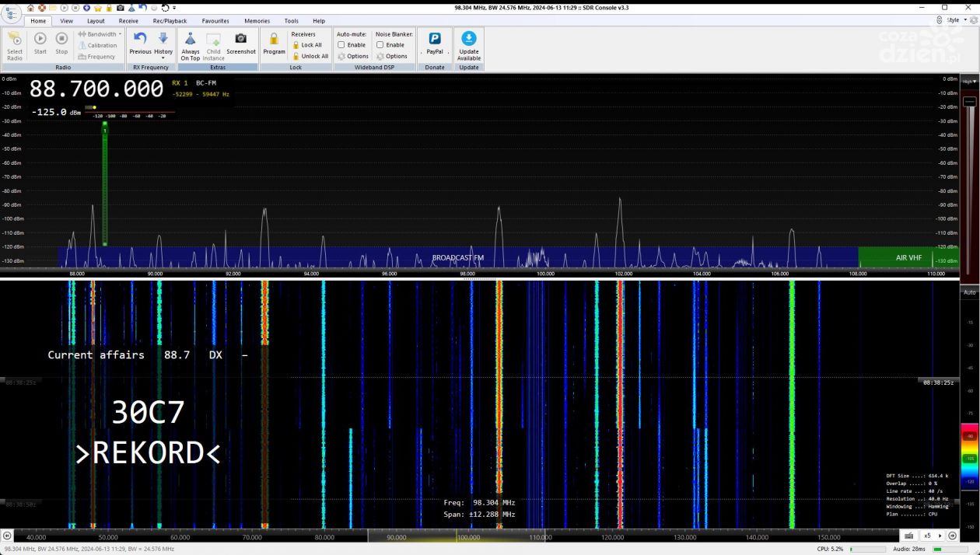The height and width of the screenshot is (555, 980).
Task: Click the small stop icon in quick access toolbar
Action: (75, 8)
